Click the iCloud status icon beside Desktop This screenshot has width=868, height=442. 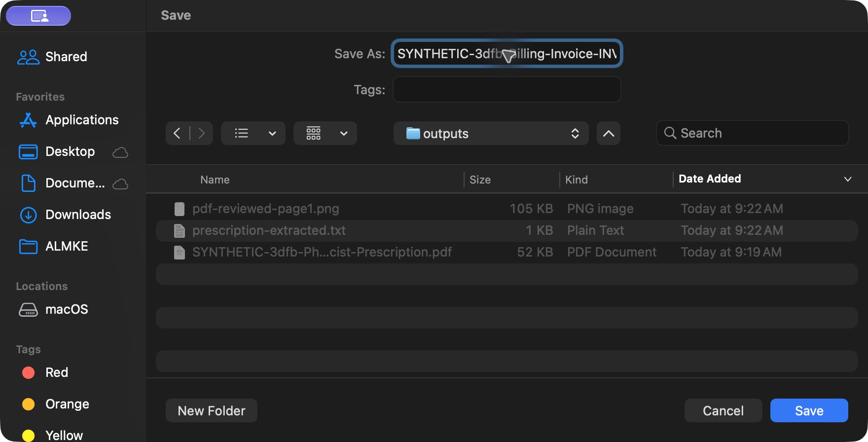pos(120,152)
